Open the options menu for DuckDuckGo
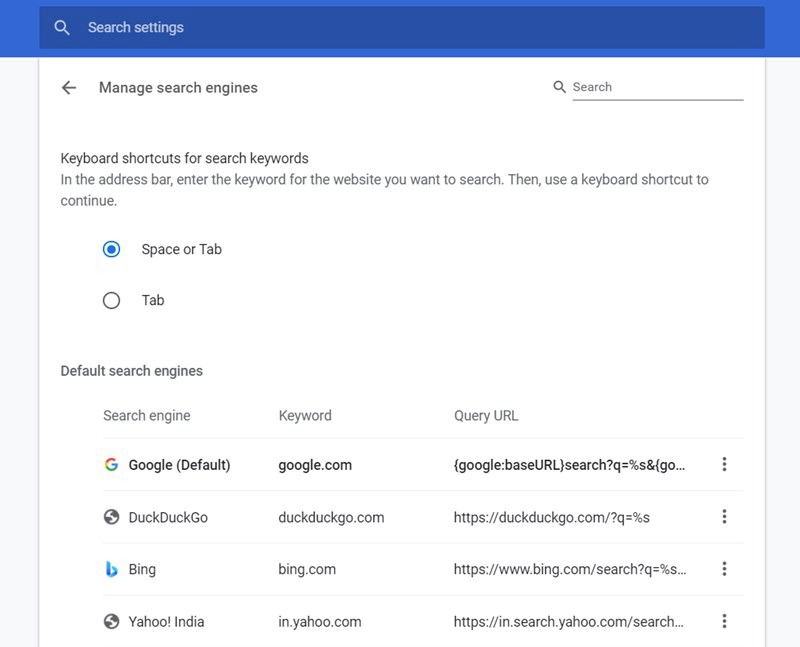Image resolution: width=800 pixels, height=647 pixels. 724,517
